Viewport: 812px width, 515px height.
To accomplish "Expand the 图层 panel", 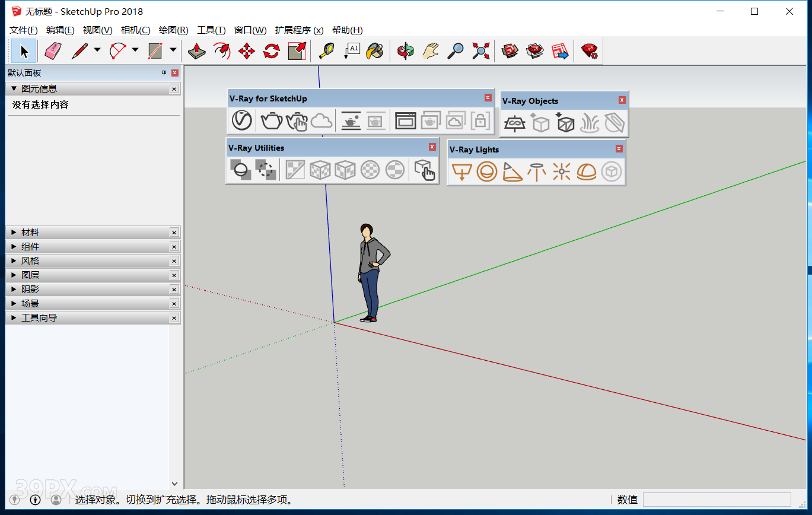I will 14,275.
